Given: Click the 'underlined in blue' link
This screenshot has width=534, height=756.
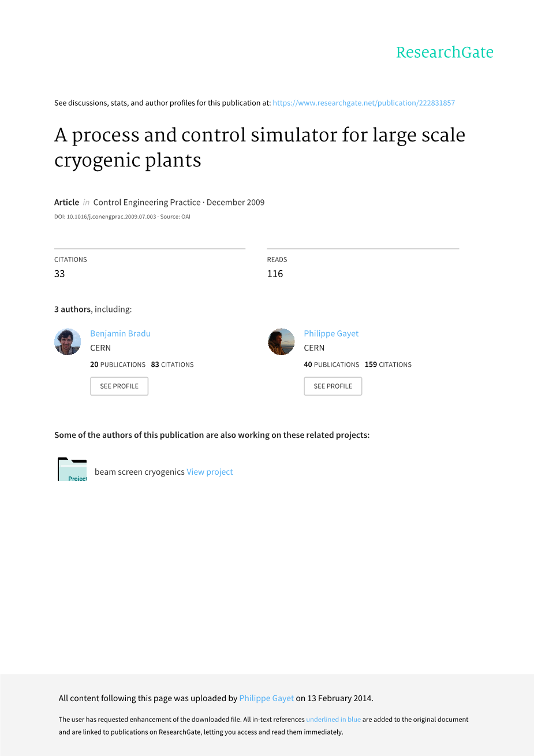Looking at the screenshot, I should 333,720.
